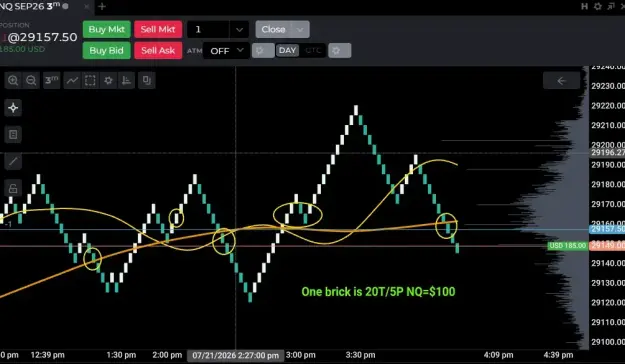Click the 29170.00 price scale label

pyautogui.click(x=608, y=204)
